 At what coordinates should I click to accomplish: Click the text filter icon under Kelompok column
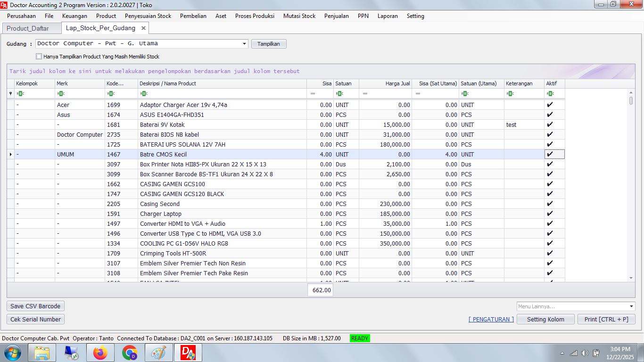coord(20,94)
